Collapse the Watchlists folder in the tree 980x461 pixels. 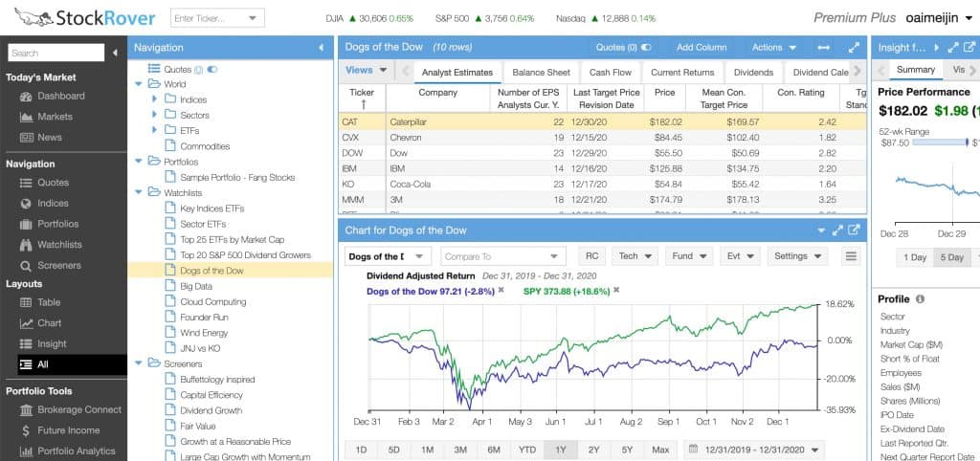138,193
